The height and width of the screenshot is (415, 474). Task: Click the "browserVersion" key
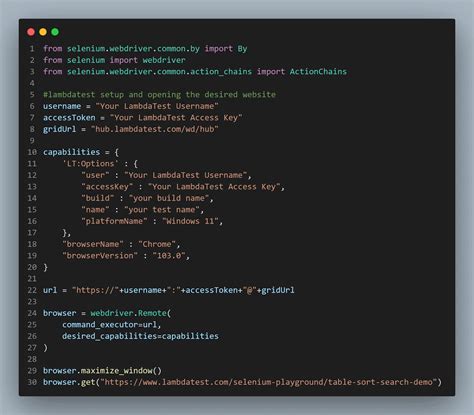(x=100, y=256)
